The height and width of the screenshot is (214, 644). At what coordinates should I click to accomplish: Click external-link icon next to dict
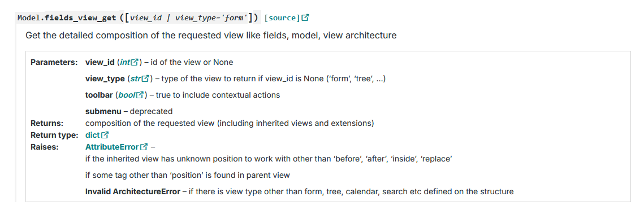(105, 135)
